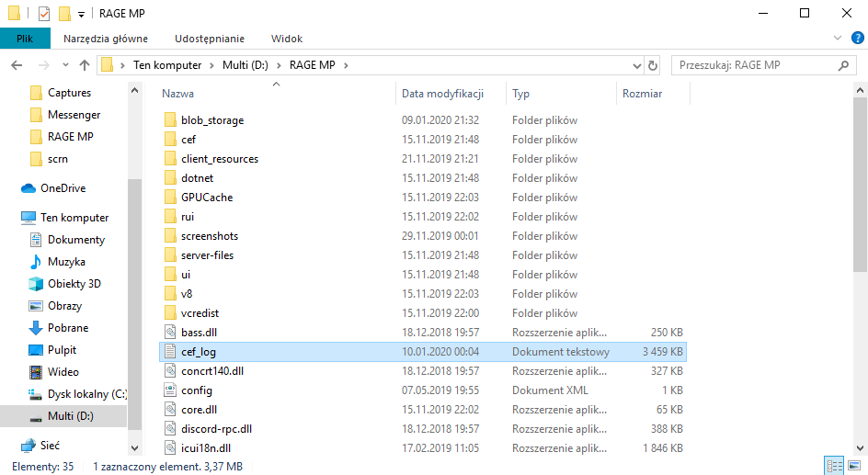Expand the ribbon with the chevron
This screenshot has width=868, height=475.
tap(838, 39)
